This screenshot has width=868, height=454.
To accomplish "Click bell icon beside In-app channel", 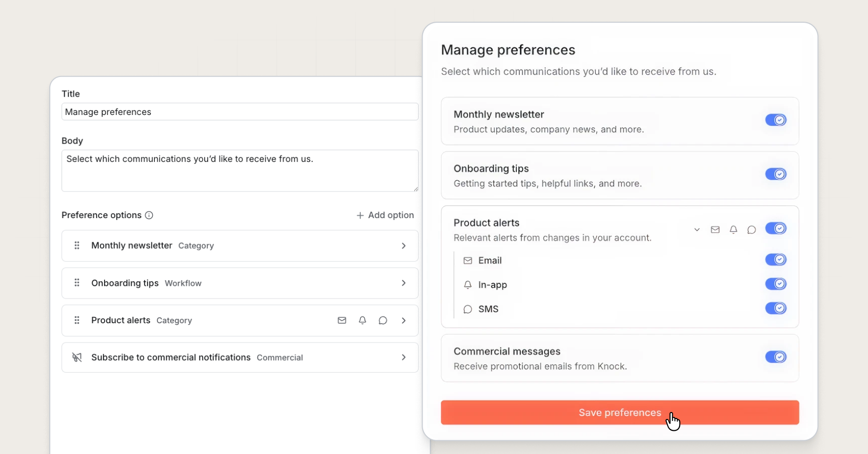I will (x=468, y=285).
